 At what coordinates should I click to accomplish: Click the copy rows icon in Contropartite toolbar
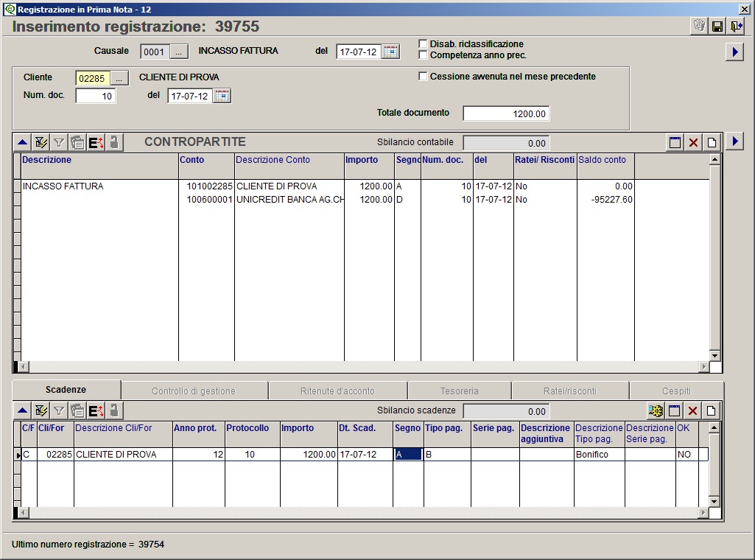pos(77,142)
